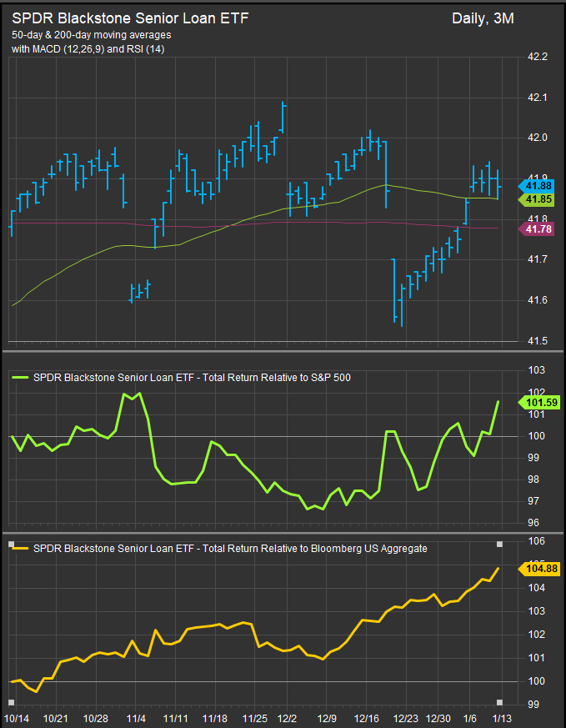Click the green 101.59 value tag
The width and height of the screenshot is (566, 728).
[538, 402]
